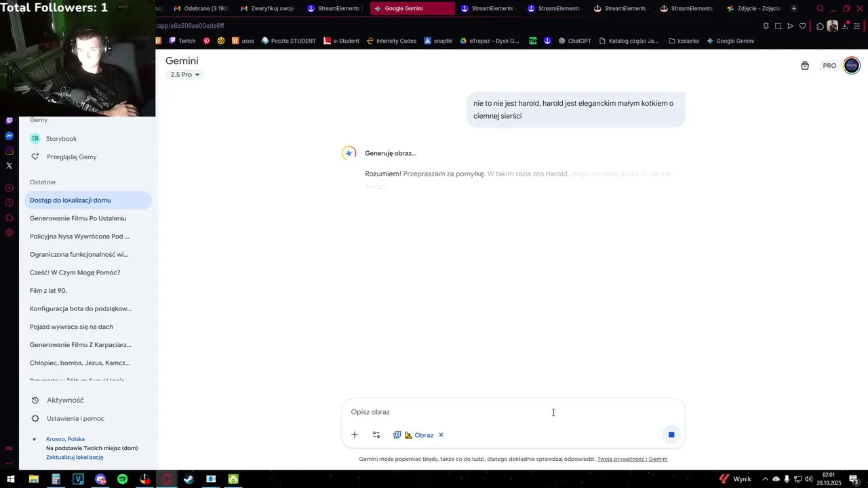Open the Twitch bookmark
Viewport: 868px width, 488px height.
click(x=182, y=41)
